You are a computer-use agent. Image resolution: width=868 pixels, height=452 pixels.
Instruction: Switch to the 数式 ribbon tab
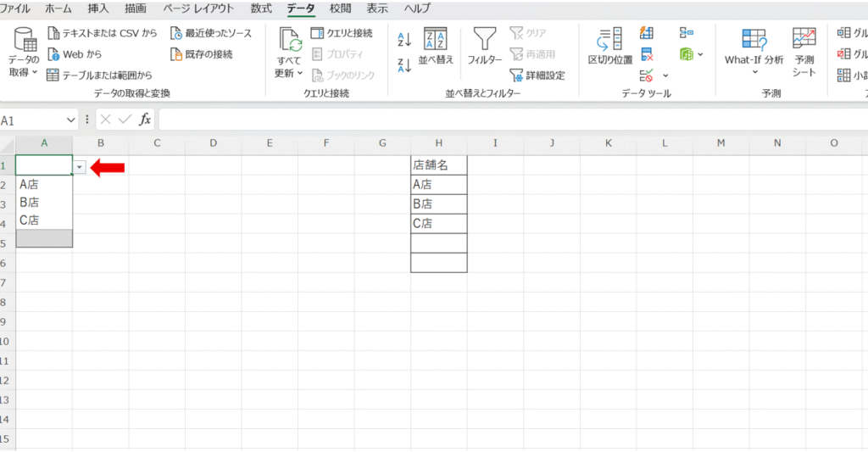(x=261, y=8)
